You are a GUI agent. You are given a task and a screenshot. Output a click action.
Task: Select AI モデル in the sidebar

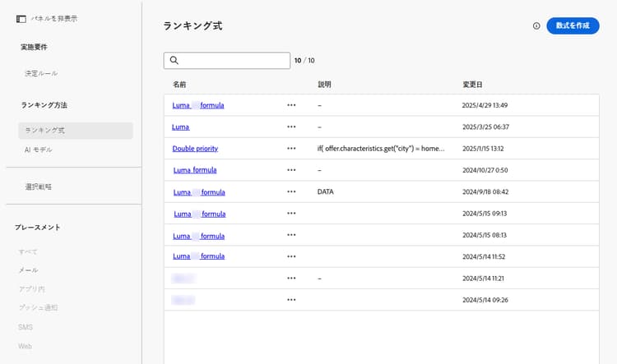(x=39, y=150)
